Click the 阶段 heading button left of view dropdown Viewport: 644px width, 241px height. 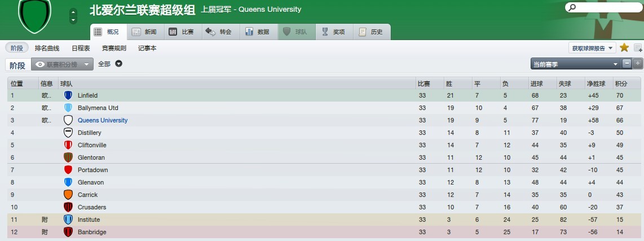17,65
